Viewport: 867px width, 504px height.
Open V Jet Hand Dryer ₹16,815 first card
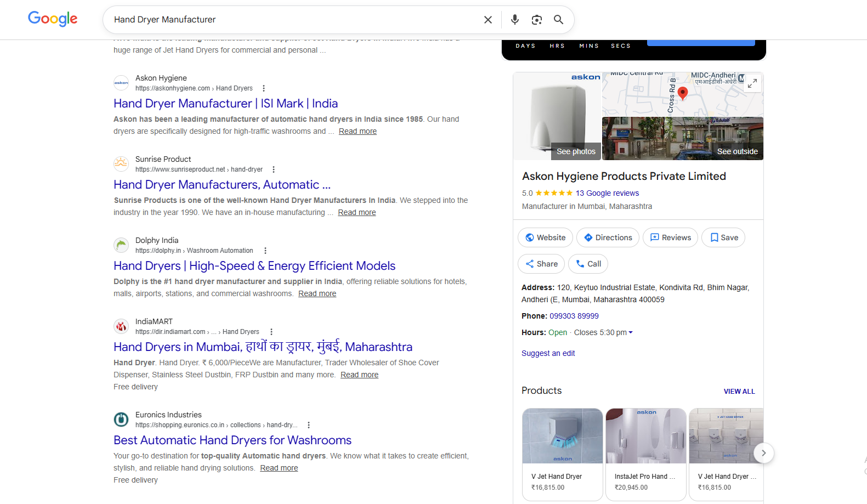coord(563,455)
